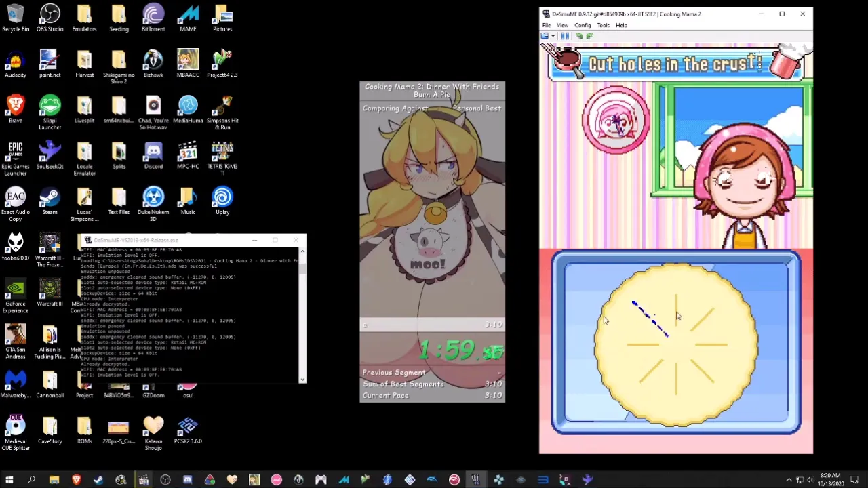
Task: Select the Duke Nukem 3D icon
Action: pyautogui.click(x=153, y=205)
